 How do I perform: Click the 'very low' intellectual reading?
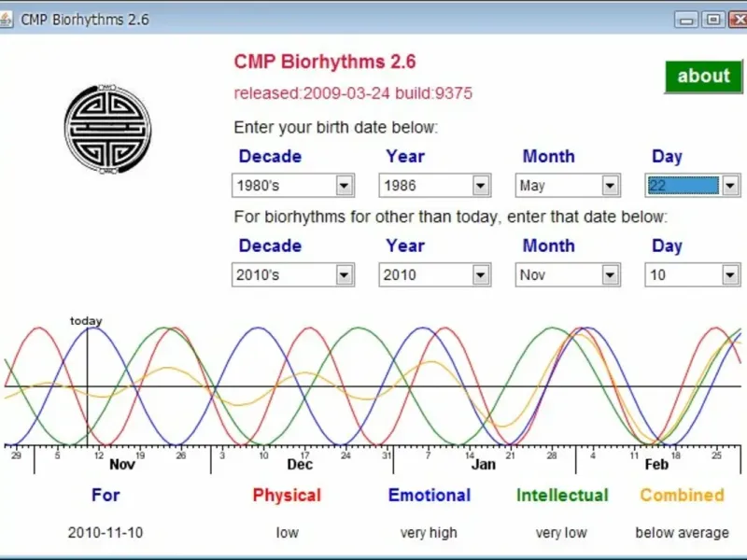tap(561, 533)
